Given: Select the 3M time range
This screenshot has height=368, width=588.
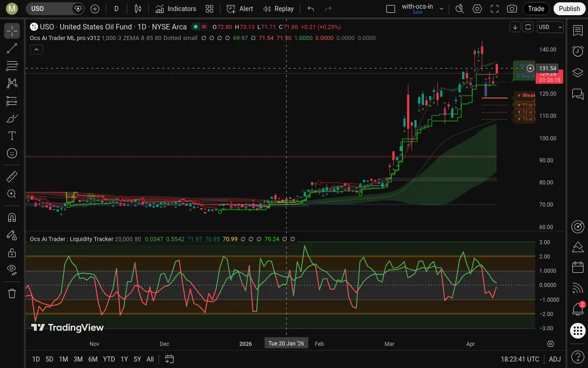Looking at the screenshot, I should [78, 359].
